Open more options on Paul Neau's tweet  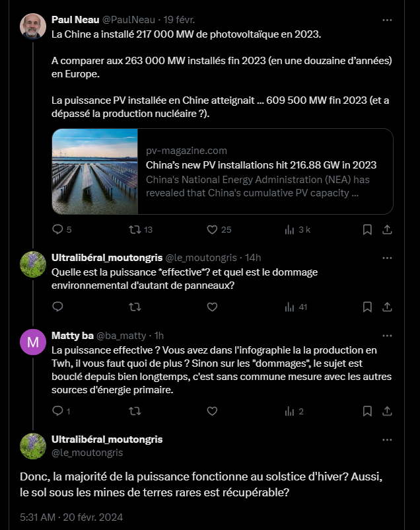click(x=387, y=20)
